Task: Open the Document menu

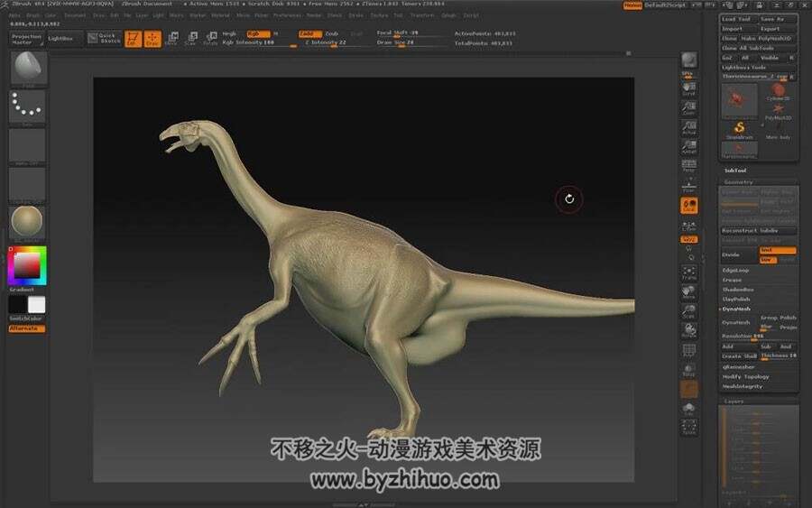Action: click(x=75, y=15)
